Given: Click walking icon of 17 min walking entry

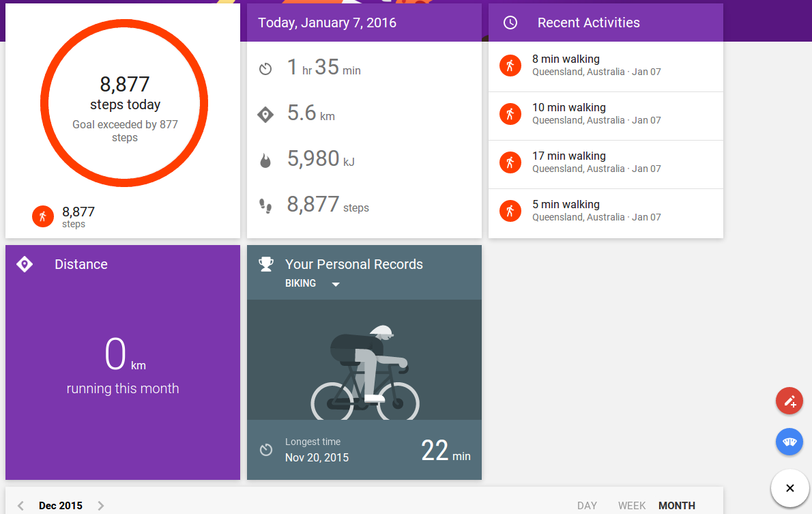Looking at the screenshot, I should pos(510,162).
